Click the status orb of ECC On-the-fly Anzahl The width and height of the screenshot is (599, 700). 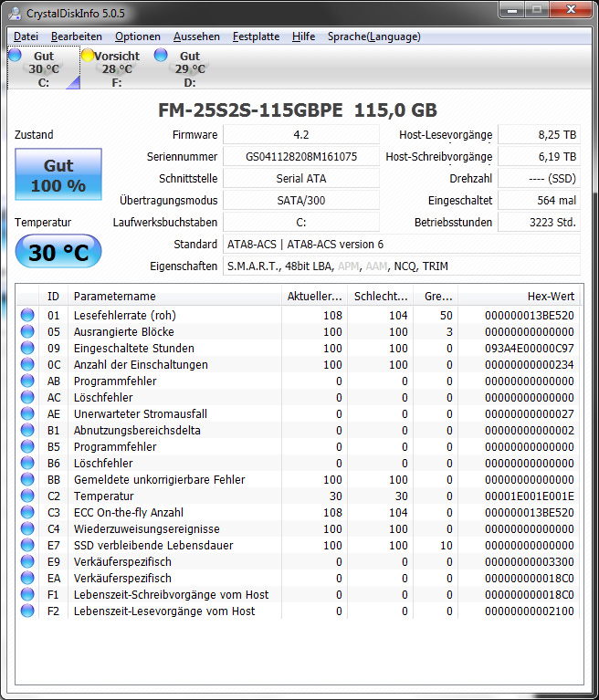[27, 512]
